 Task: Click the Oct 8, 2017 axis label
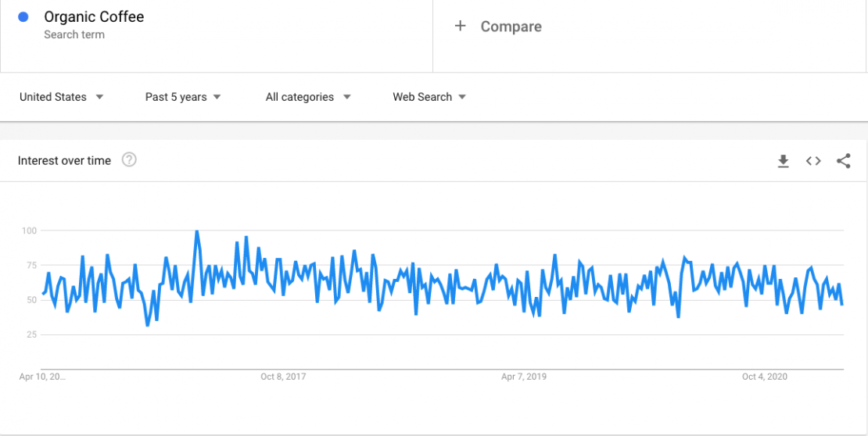[283, 377]
